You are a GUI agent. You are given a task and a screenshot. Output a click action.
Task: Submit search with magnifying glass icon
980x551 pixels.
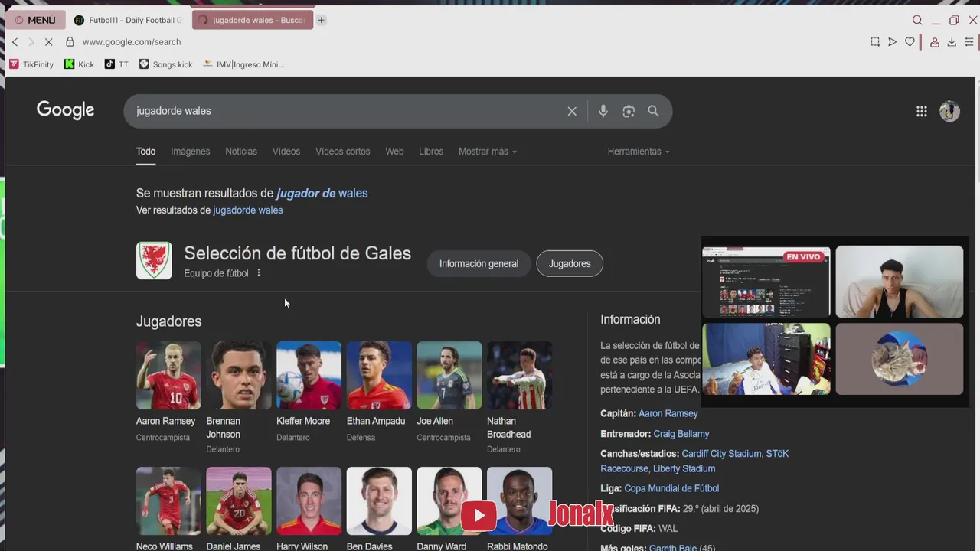click(x=653, y=111)
